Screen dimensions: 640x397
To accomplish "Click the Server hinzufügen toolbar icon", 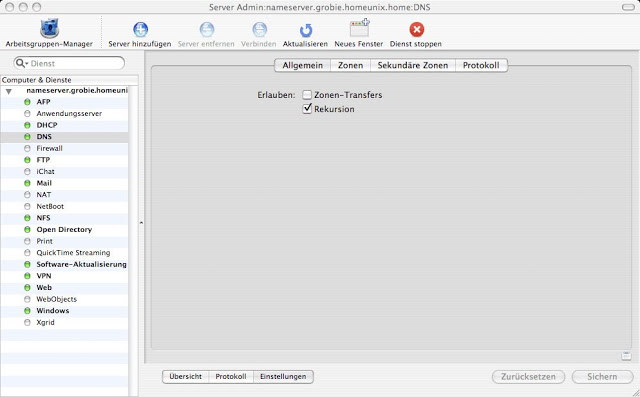I will (140, 29).
